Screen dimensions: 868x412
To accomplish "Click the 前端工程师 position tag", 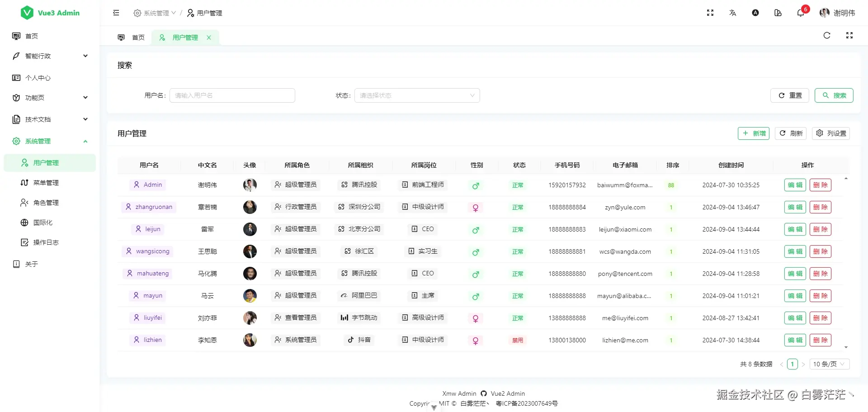I will (424, 185).
